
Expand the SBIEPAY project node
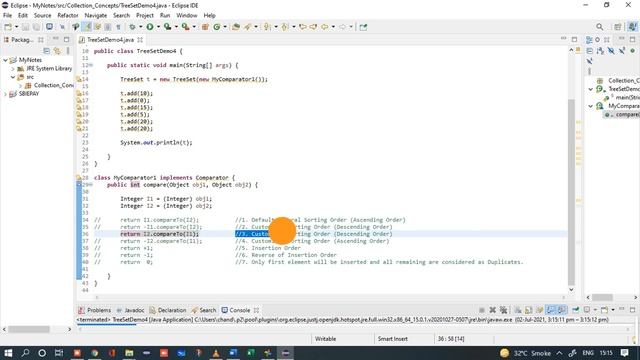[5, 94]
